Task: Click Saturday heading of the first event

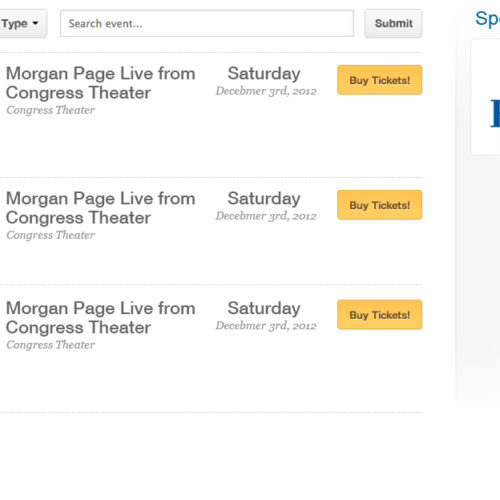Action: pos(264,74)
